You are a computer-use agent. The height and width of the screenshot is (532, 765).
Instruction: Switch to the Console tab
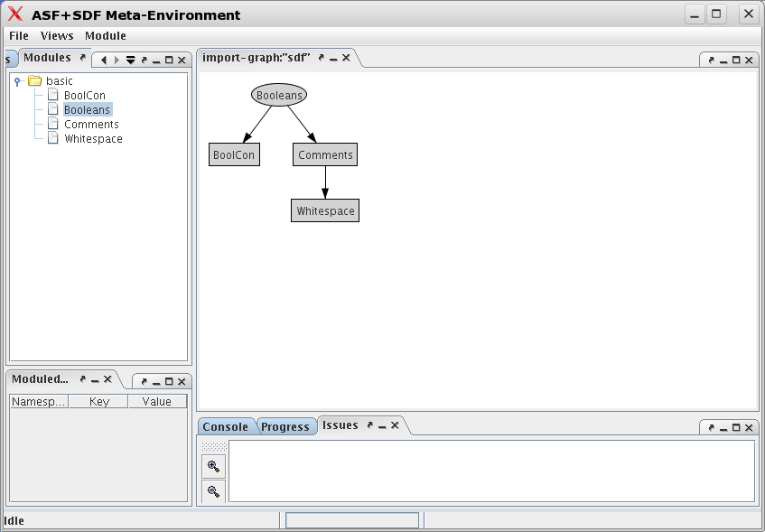[225, 426]
